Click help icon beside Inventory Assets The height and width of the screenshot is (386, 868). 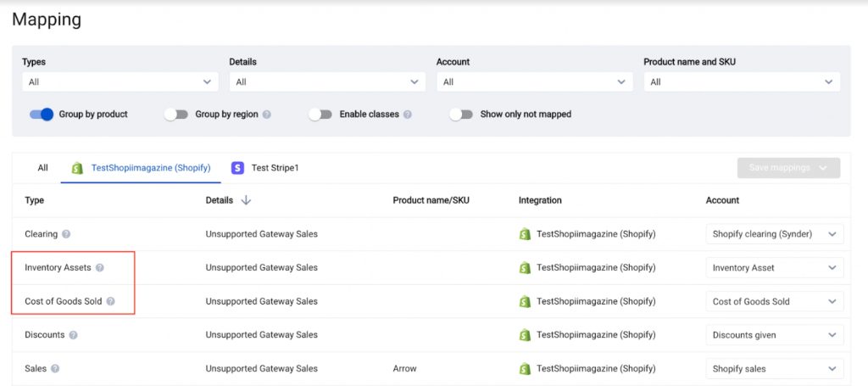click(x=100, y=267)
